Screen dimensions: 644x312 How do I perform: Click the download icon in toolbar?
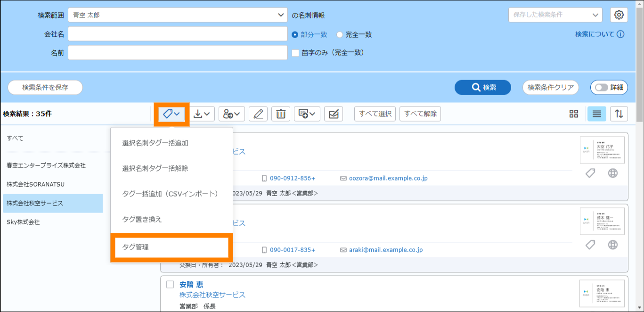(x=204, y=114)
